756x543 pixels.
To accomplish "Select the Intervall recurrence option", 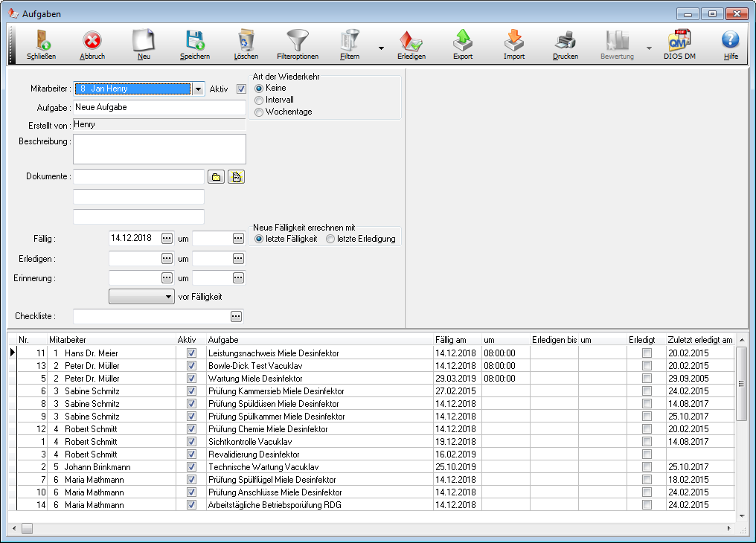I will [259, 100].
